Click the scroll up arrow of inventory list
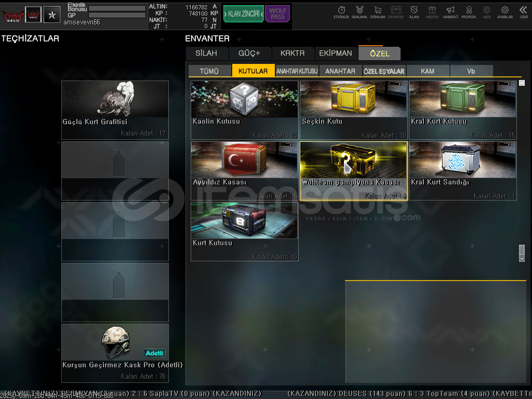The image size is (532, 399). tap(522, 83)
